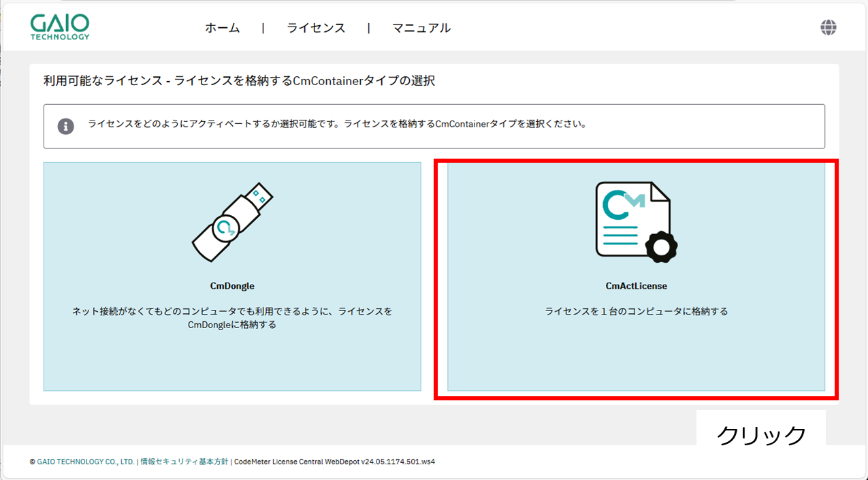Click the '利用可能なライセンス' page heading
Screen dimensions: 868x480
(x=239, y=81)
